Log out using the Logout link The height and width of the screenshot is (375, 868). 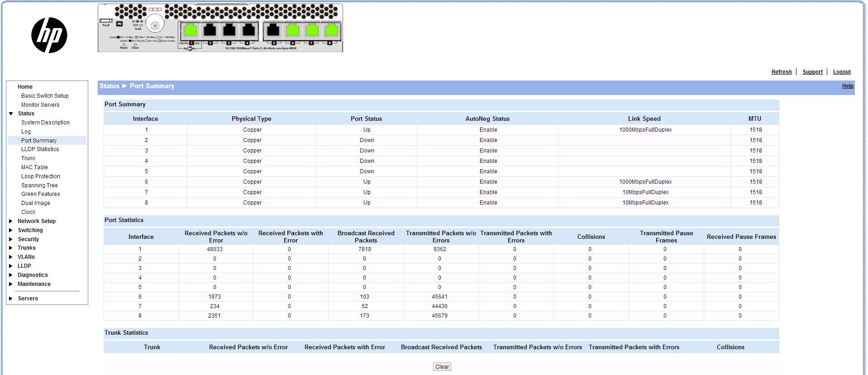[841, 72]
